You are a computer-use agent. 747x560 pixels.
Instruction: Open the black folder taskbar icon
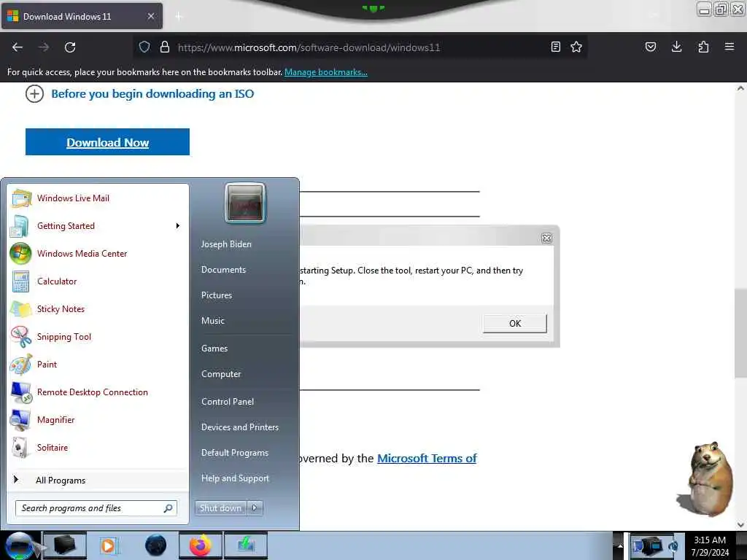(x=65, y=545)
